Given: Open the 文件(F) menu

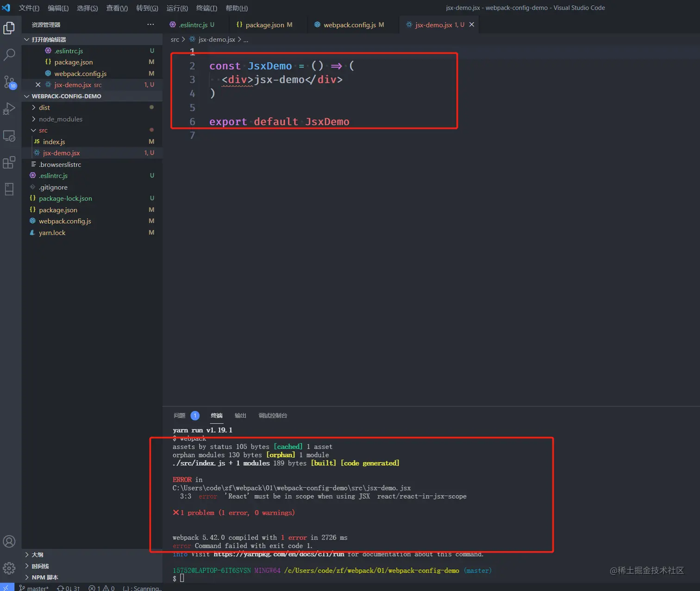Looking at the screenshot, I should tap(29, 8).
